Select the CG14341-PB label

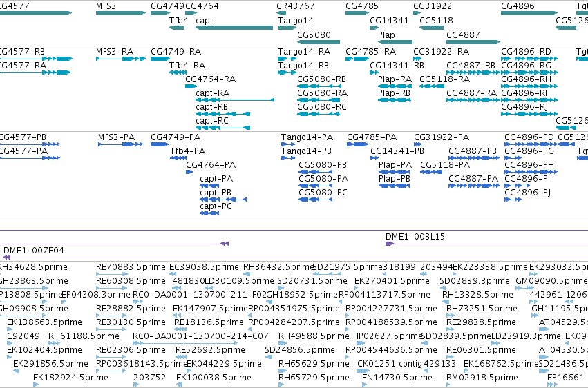pyautogui.click(x=397, y=151)
